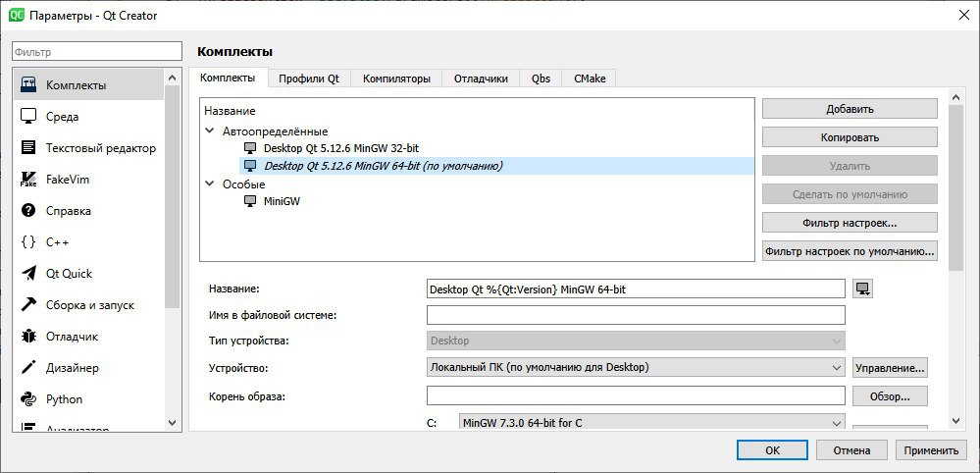The image size is (980, 473).
Task: Click the Текстовый редактор icon
Action: [28, 148]
